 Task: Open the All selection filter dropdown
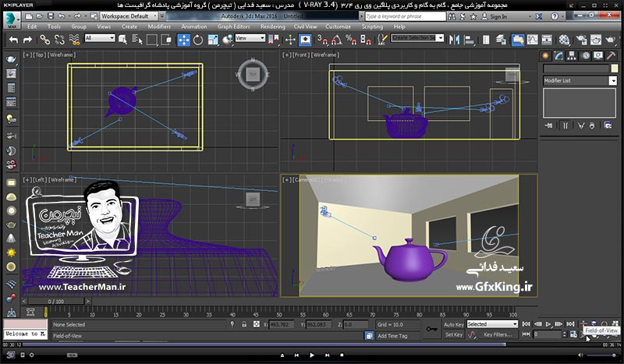(x=100, y=38)
